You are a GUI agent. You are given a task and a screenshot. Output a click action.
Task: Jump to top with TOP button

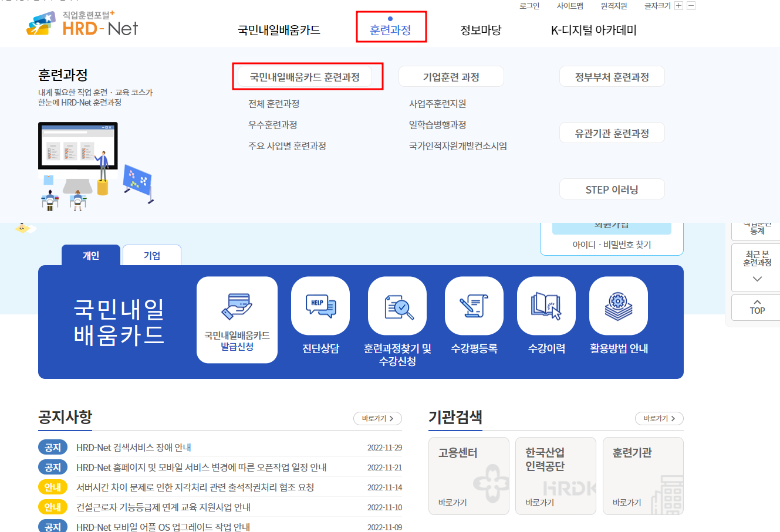[x=757, y=307]
